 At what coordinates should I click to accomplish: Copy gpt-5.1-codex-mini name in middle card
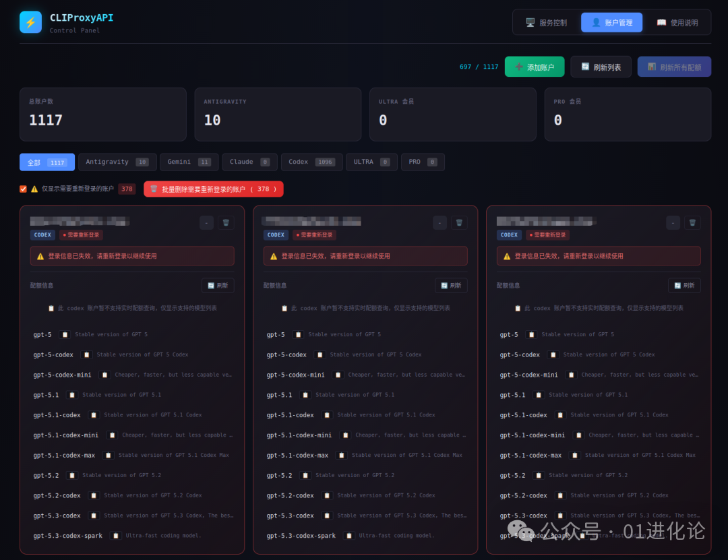[345, 435]
